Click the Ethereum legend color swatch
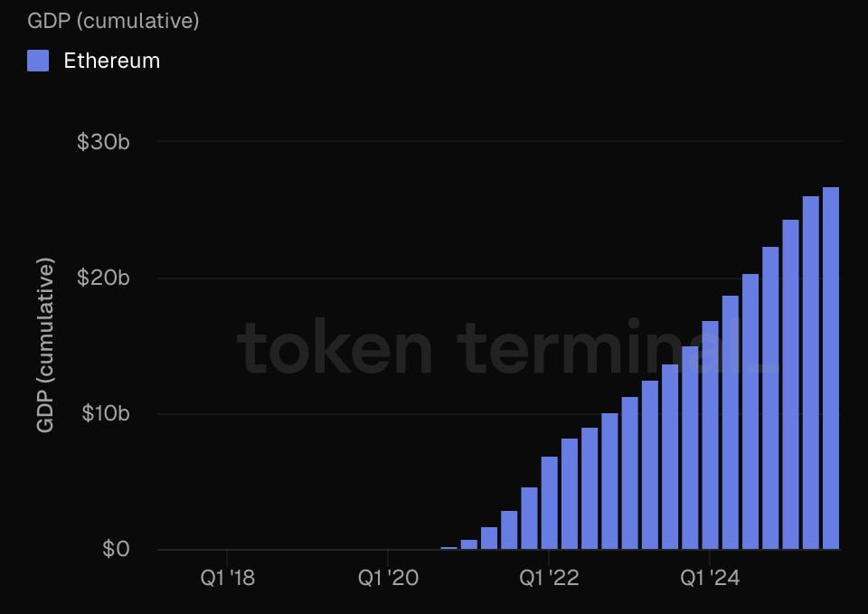 tap(38, 61)
